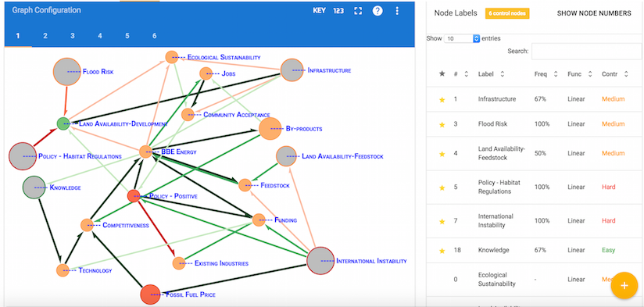Viewport: 644px width, 307px height.
Task: Toggle node numbers with the 123 icon
Action: tap(338, 11)
